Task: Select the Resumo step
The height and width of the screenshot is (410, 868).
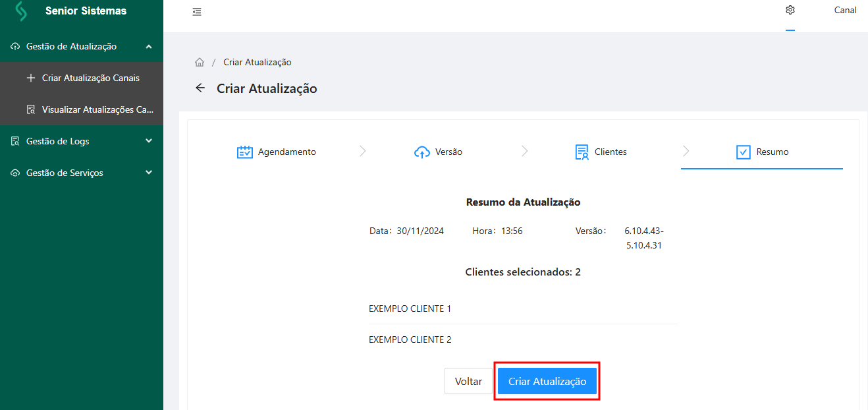Action: (x=762, y=152)
